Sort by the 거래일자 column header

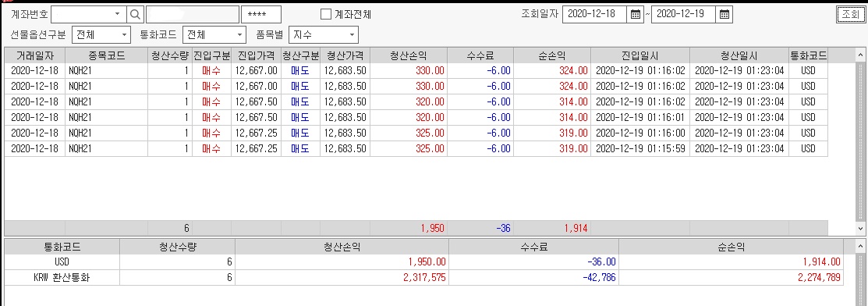[x=35, y=55]
